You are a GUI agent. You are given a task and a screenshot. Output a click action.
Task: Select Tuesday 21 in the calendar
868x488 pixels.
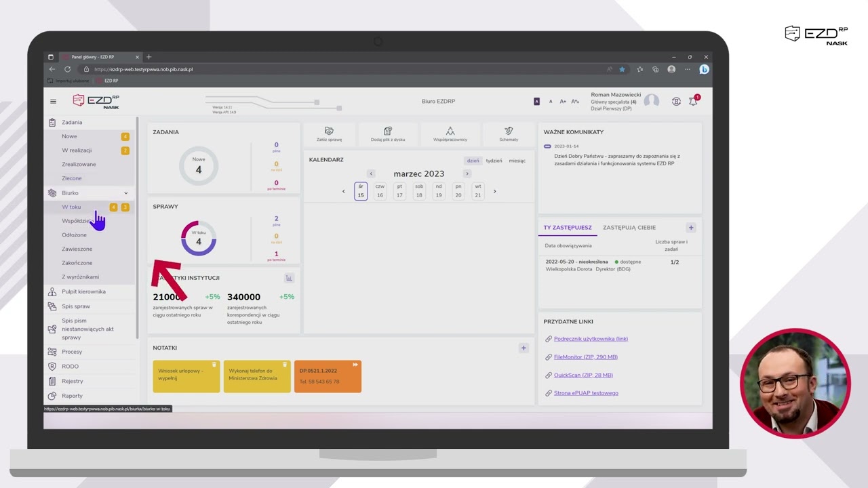tap(478, 191)
